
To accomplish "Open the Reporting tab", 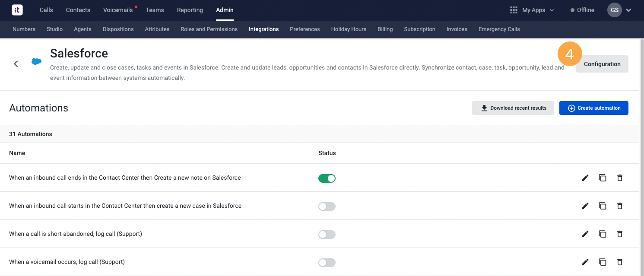I will click(x=190, y=10).
